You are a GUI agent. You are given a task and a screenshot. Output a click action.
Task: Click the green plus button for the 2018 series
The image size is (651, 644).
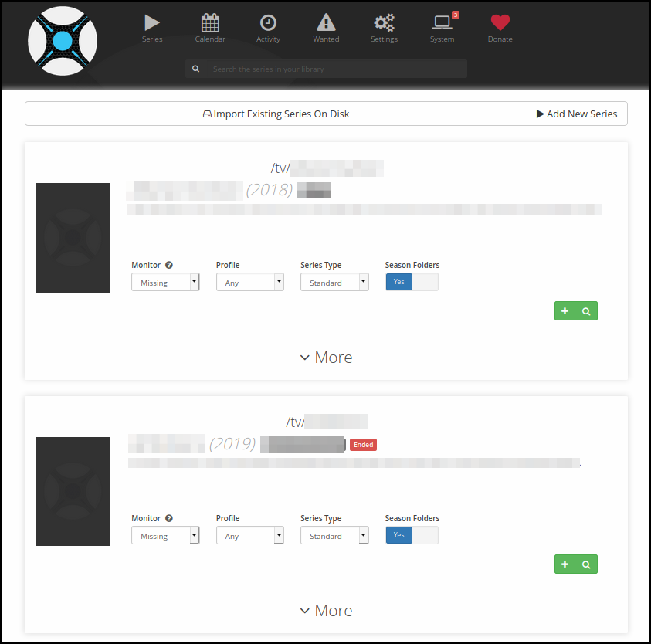click(x=565, y=310)
